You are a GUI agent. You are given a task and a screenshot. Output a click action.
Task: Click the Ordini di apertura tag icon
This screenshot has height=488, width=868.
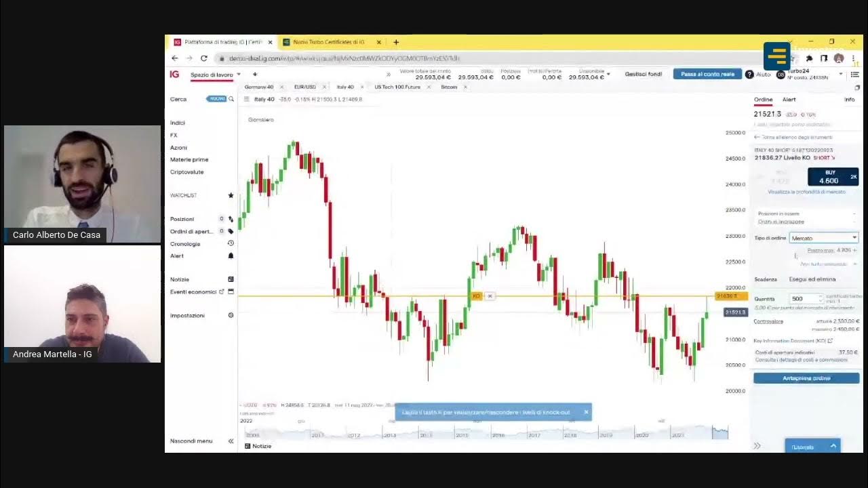[x=231, y=231]
